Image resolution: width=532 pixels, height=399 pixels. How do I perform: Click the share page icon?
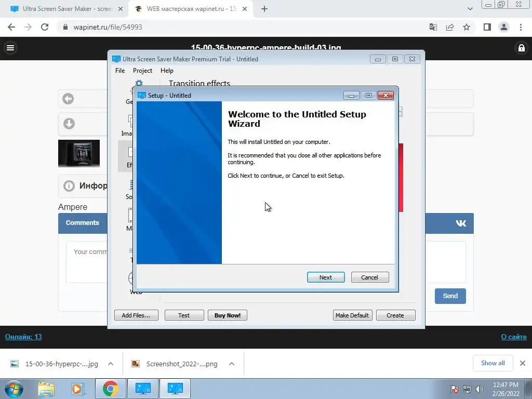tap(450, 27)
